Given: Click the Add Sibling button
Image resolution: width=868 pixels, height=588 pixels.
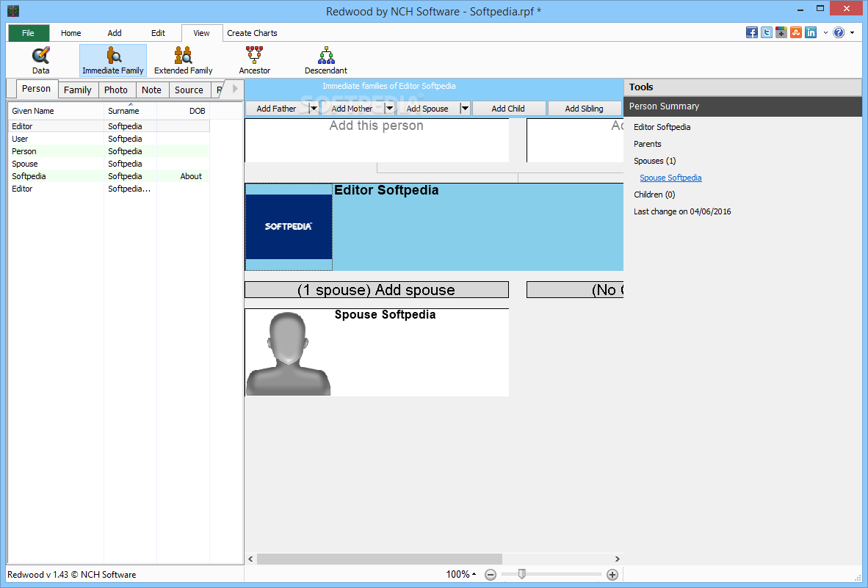Looking at the screenshot, I should [x=584, y=109].
